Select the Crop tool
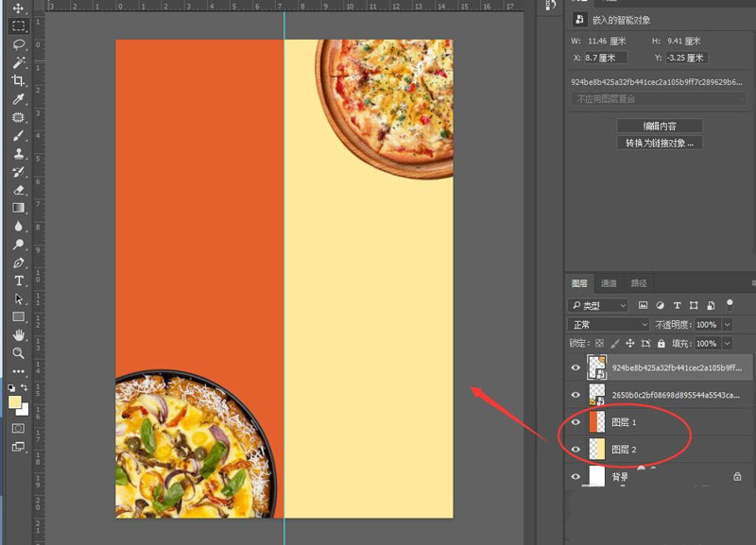This screenshot has height=545, width=756. [x=18, y=80]
